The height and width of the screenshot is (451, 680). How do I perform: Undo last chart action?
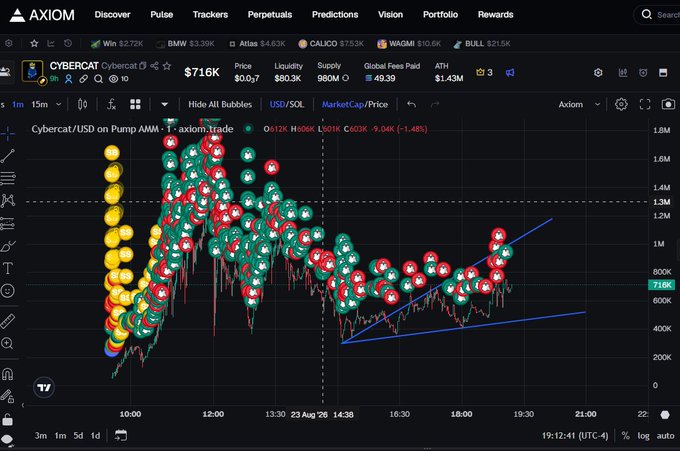pyautogui.click(x=412, y=105)
